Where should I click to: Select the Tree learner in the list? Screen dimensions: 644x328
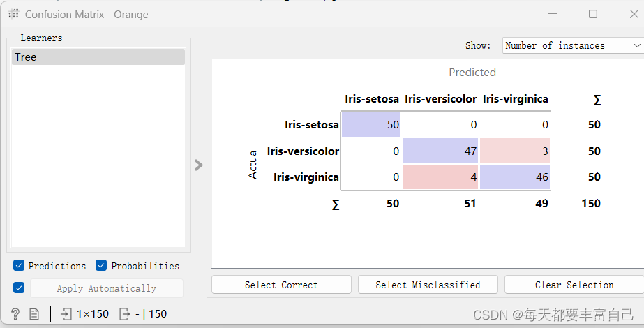98,57
